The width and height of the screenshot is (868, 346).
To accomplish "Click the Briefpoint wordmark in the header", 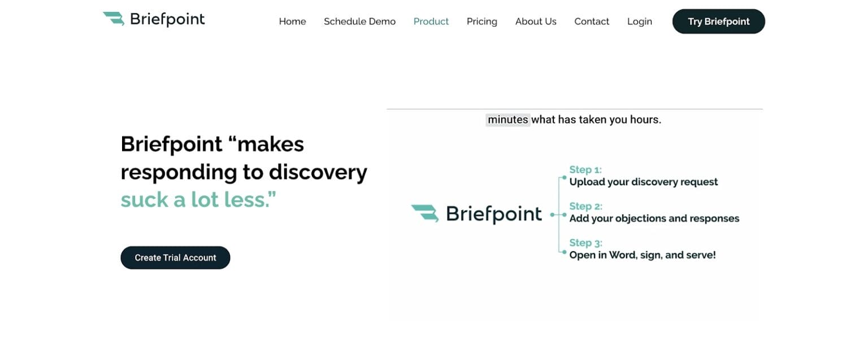I will [x=167, y=20].
